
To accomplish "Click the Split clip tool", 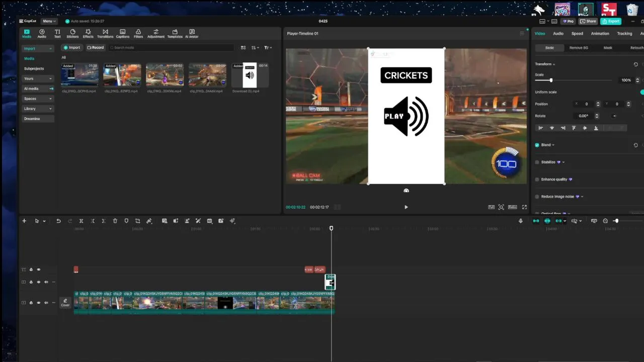I will point(81,221).
